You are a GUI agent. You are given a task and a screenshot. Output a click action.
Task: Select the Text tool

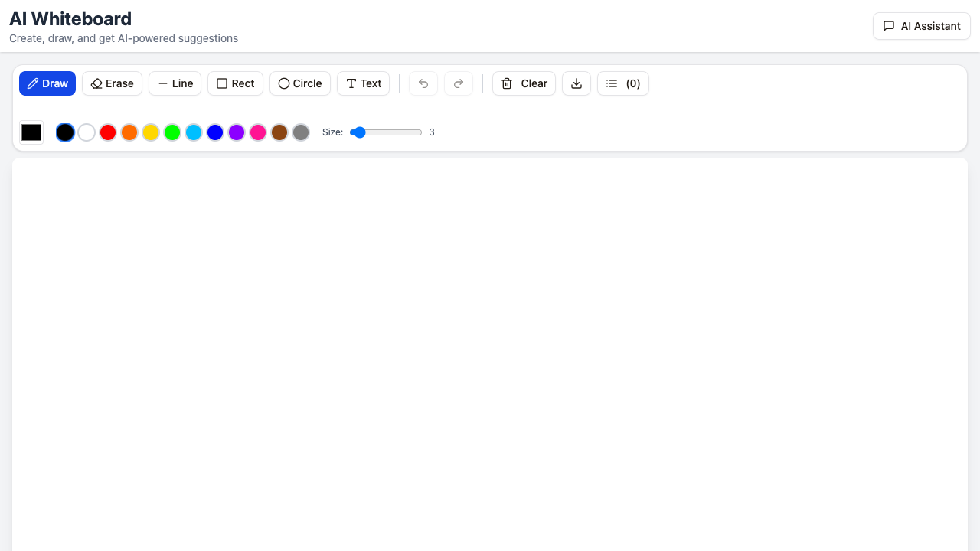tap(364, 83)
